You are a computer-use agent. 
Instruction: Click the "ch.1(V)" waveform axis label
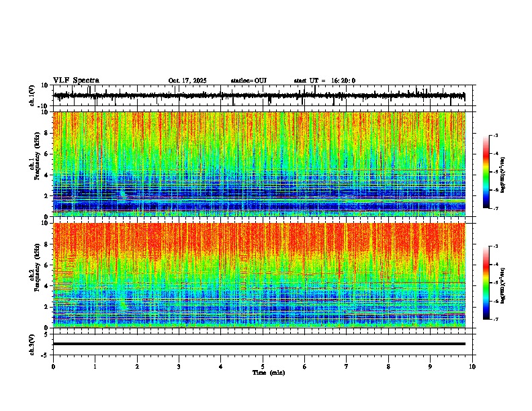(32, 95)
